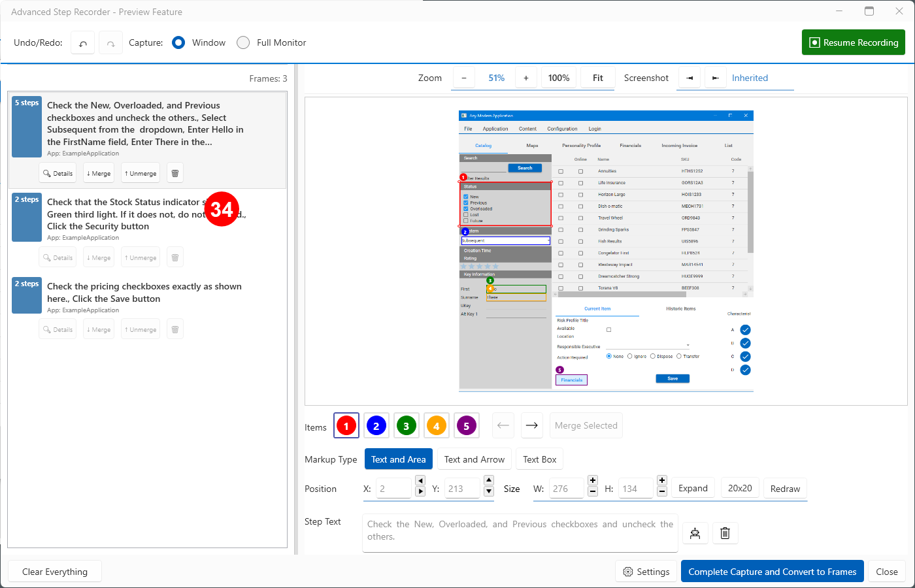The width and height of the screenshot is (915, 588).
Task: Click the zoom out minus button
Action: tap(464, 78)
